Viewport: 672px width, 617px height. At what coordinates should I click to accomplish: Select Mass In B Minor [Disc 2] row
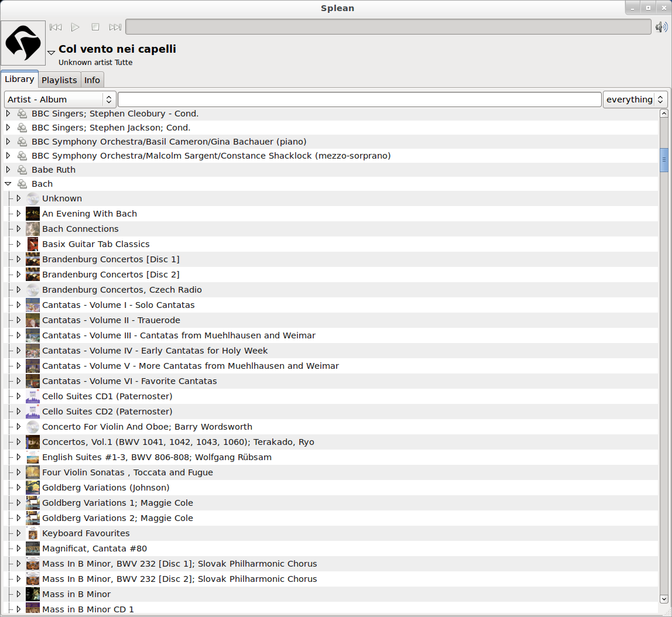click(x=330, y=579)
